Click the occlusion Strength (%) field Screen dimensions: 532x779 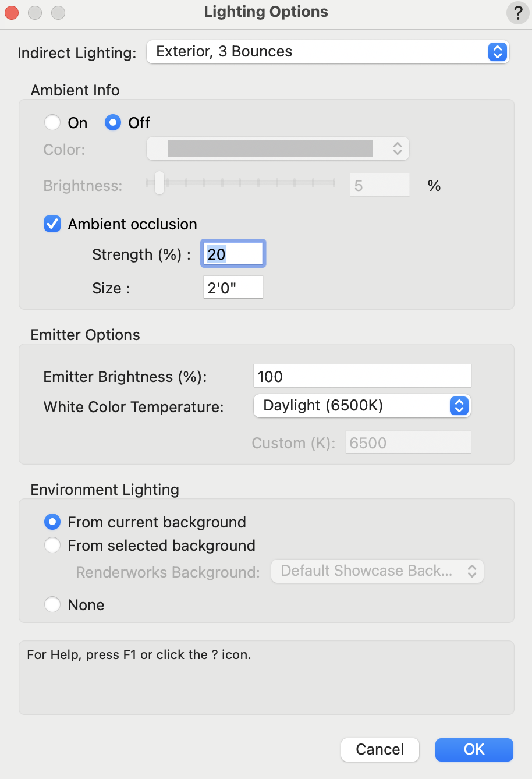point(233,254)
